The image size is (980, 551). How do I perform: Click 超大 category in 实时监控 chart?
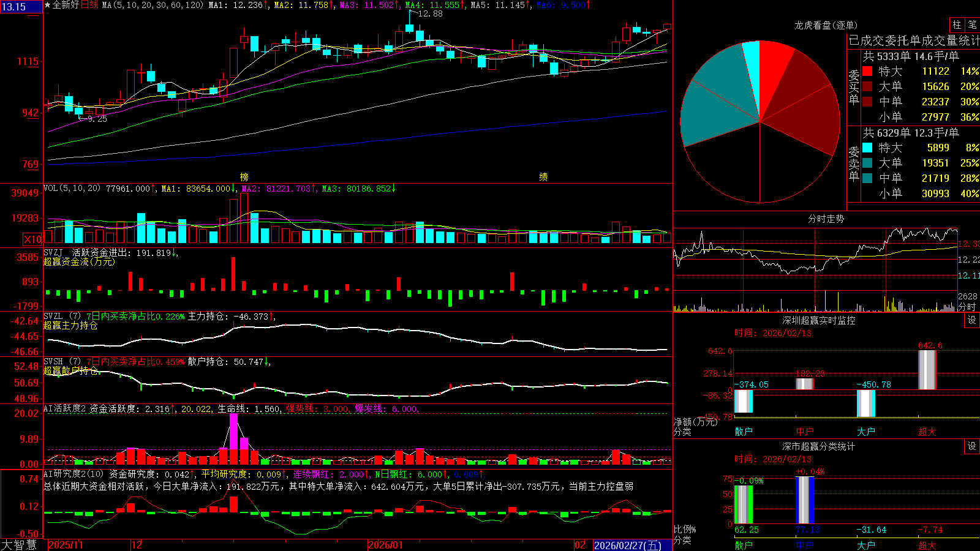coord(927,432)
